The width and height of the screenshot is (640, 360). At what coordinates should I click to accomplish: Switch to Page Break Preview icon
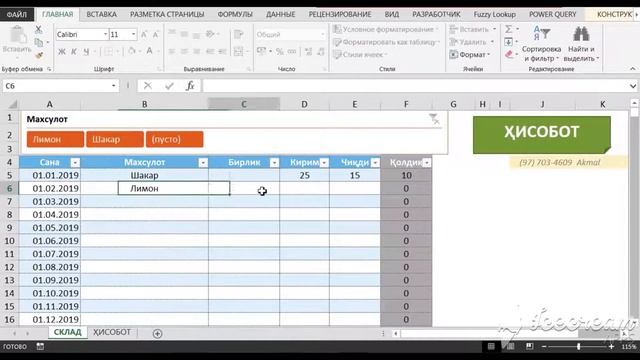click(x=529, y=346)
